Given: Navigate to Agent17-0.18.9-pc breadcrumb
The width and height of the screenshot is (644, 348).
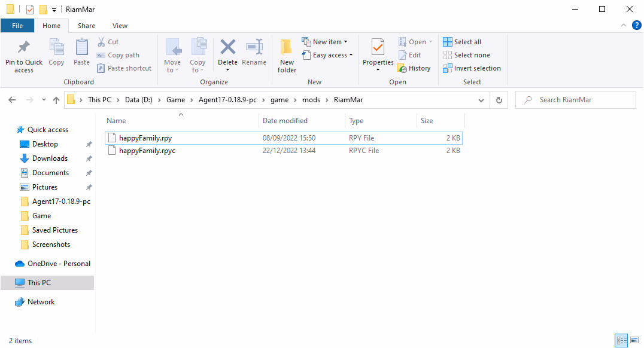Looking at the screenshot, I should click(x=227, y=100).
